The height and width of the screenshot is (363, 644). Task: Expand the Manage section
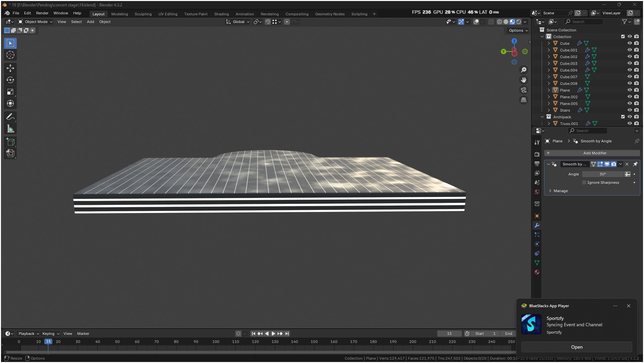pyautogui.click(x=550, y=191)
